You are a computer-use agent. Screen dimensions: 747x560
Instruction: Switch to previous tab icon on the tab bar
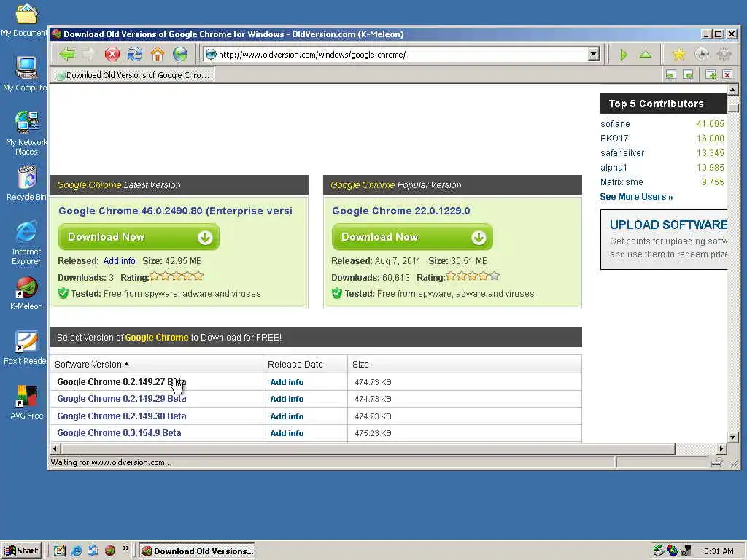671,75
